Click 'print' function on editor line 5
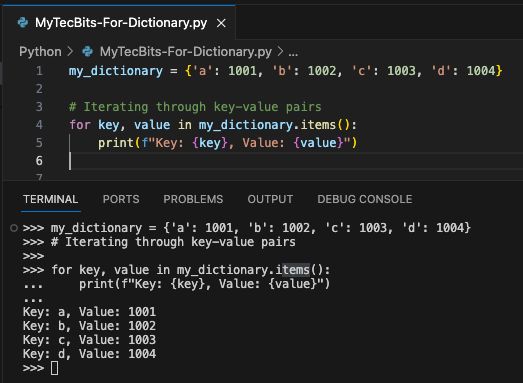The width and height of the screenshot is (523, 383). pyautogui.click(x=116, y=143)
